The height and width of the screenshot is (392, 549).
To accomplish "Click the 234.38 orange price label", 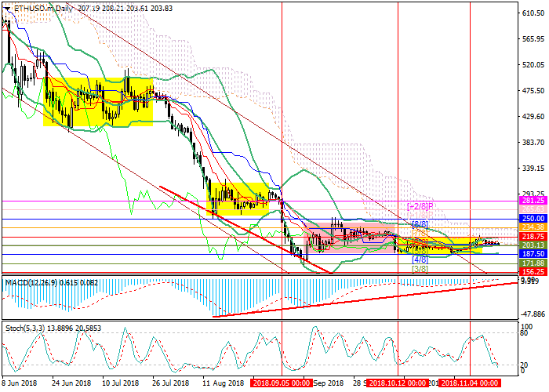I will point(533,227).
